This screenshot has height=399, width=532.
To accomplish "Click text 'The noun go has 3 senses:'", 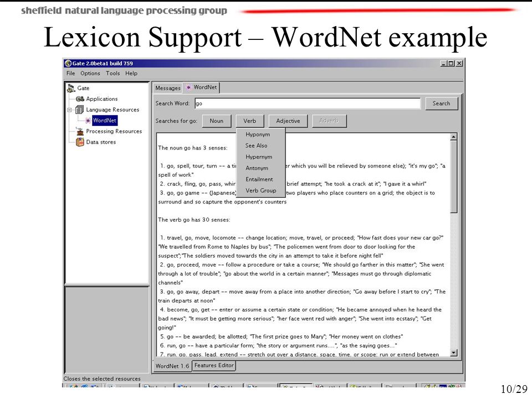I will pos(193,148).
